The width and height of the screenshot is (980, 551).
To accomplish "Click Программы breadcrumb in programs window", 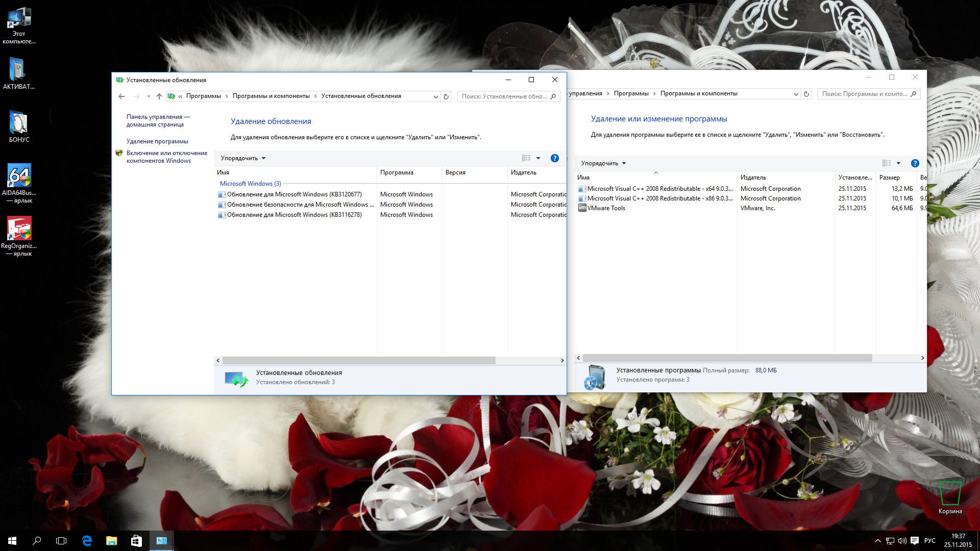I will coord(631,94).
